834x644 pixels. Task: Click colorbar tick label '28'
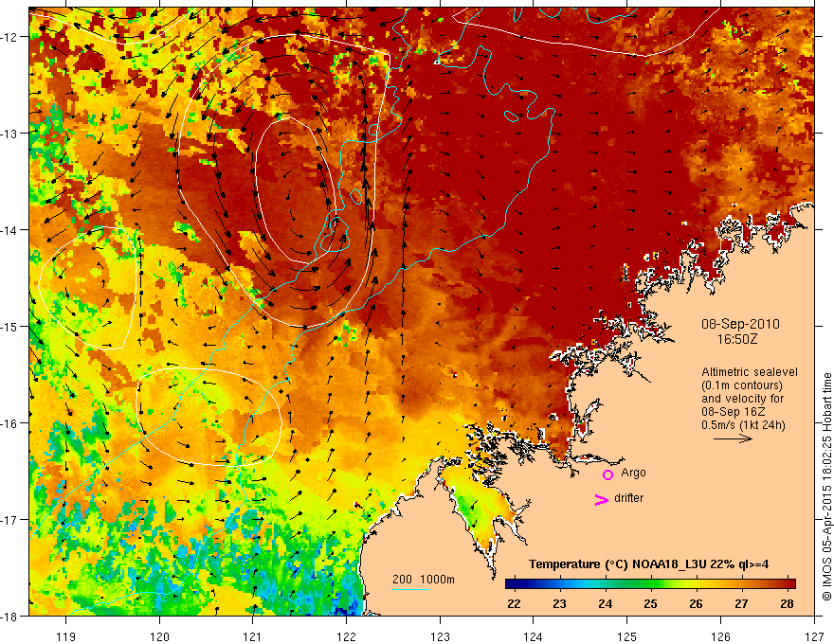pyautogui.click(x=788, y=604)
